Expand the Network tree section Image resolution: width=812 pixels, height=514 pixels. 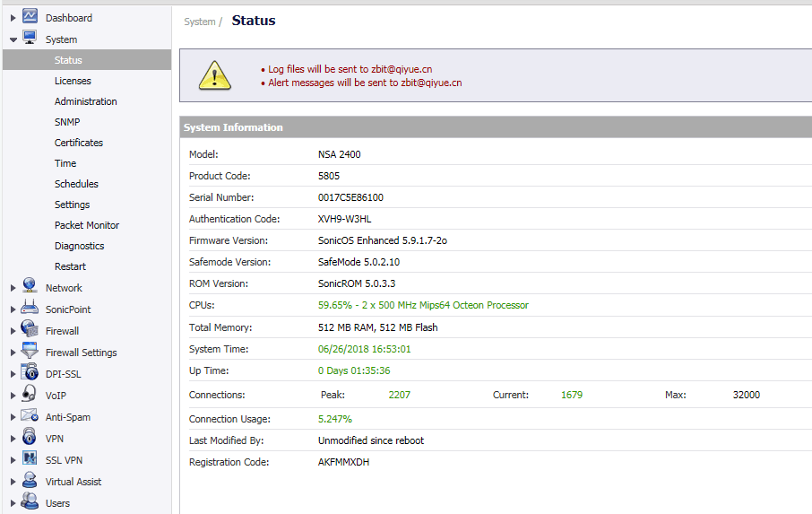(x=13, y=288)
